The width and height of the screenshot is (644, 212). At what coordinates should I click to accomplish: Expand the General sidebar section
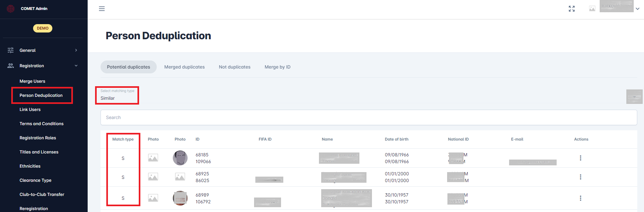76,50
